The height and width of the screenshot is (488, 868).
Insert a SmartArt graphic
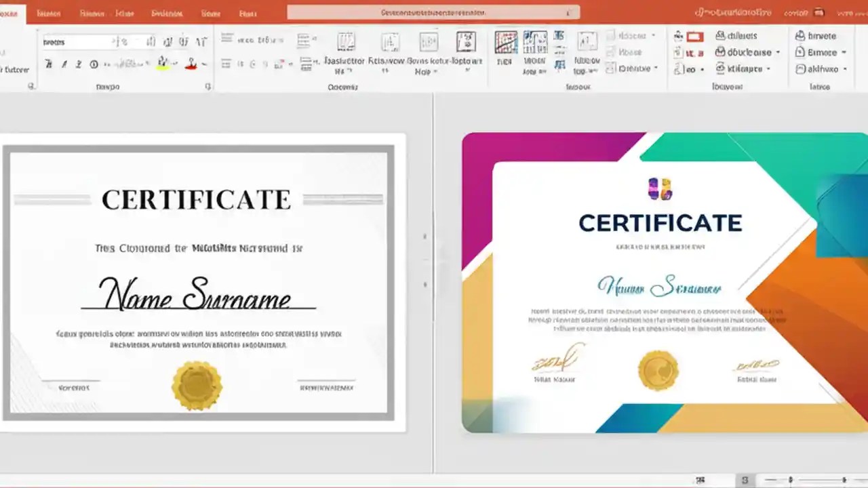[535, 42]
